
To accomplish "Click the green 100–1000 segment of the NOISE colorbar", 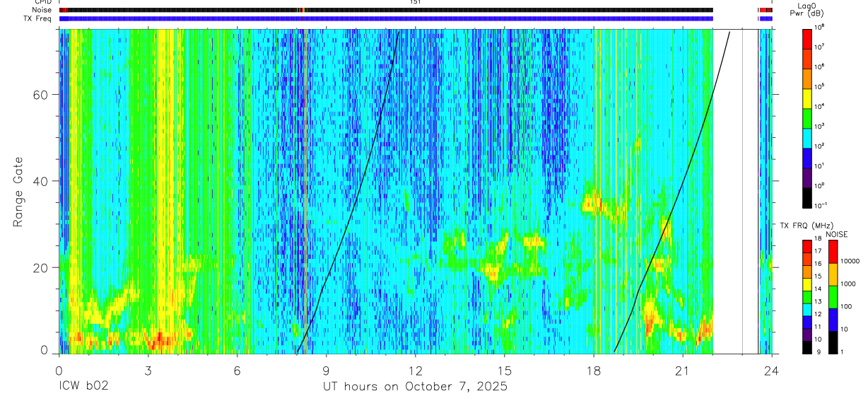I will click(833, 297).
